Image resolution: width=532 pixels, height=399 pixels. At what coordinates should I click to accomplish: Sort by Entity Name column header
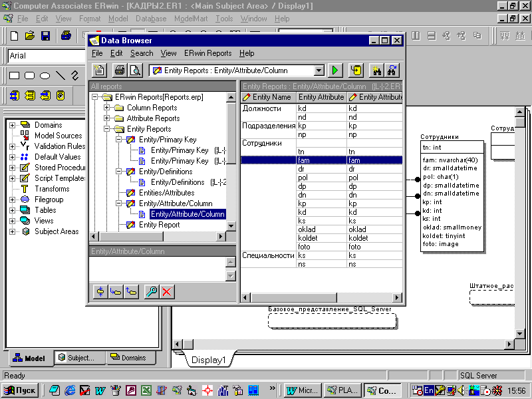pos(269,97)
